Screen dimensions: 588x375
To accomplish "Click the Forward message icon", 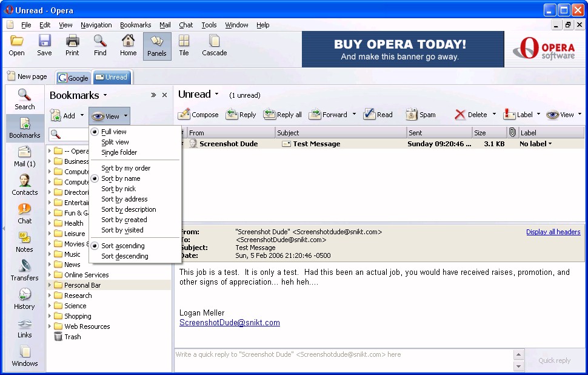I will point(315,114).
